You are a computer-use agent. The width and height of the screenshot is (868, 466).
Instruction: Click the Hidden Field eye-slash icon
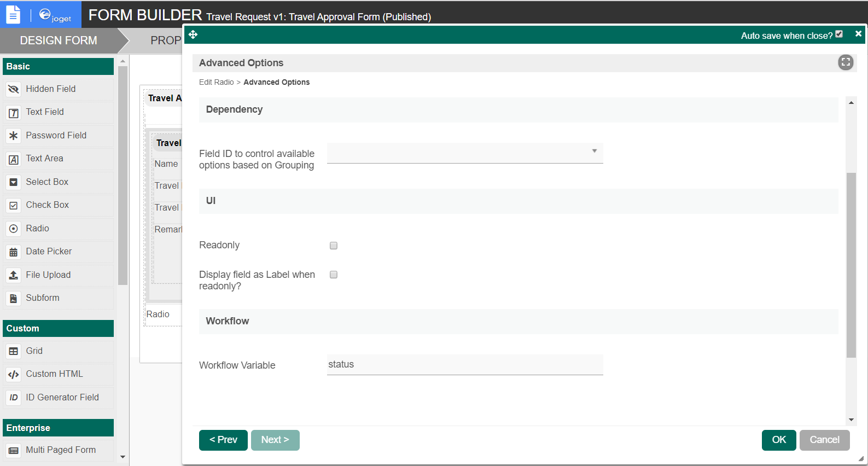click(x=14, y=89)
